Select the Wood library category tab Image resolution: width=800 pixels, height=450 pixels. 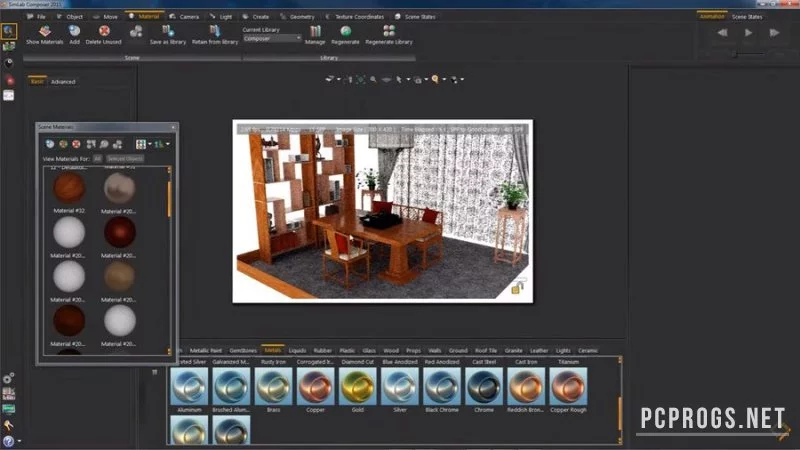pyautogui.click(x=391, y=351)
